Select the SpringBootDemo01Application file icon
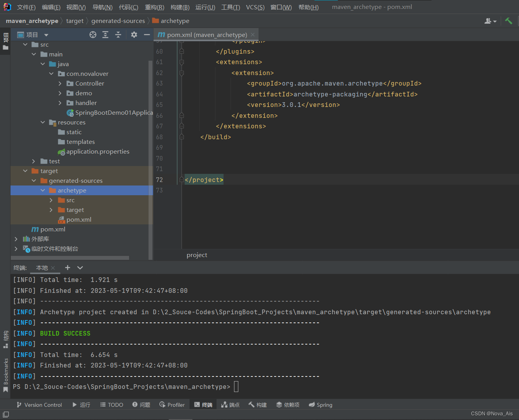Image resolution: width=519 pixels, height=420 pixels. tap(70, 112)
